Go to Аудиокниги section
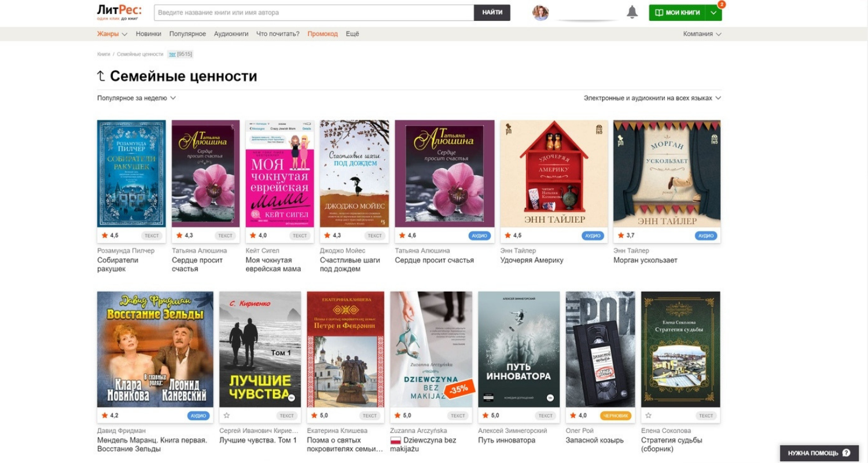868x463 pixels. [x=231, y=34]
